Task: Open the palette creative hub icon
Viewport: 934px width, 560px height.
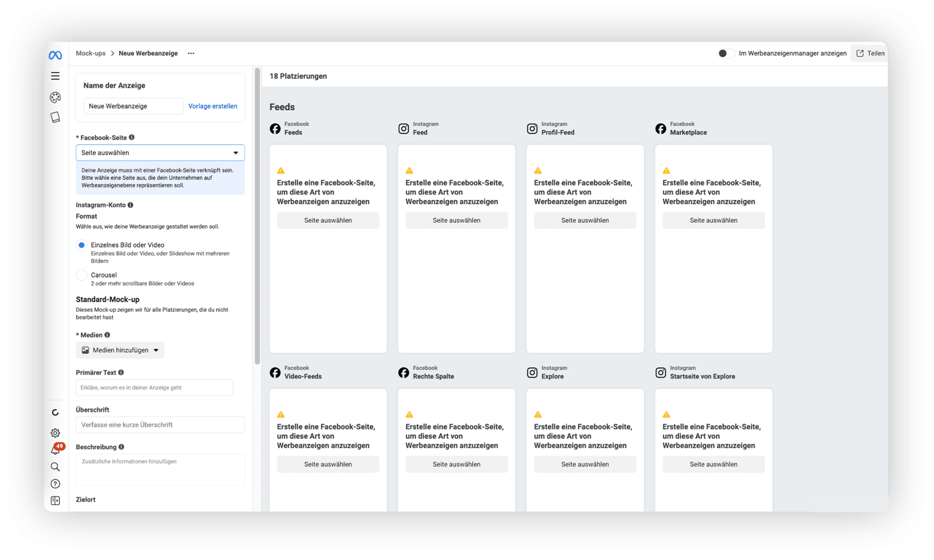Action: [x=55, y=97]
